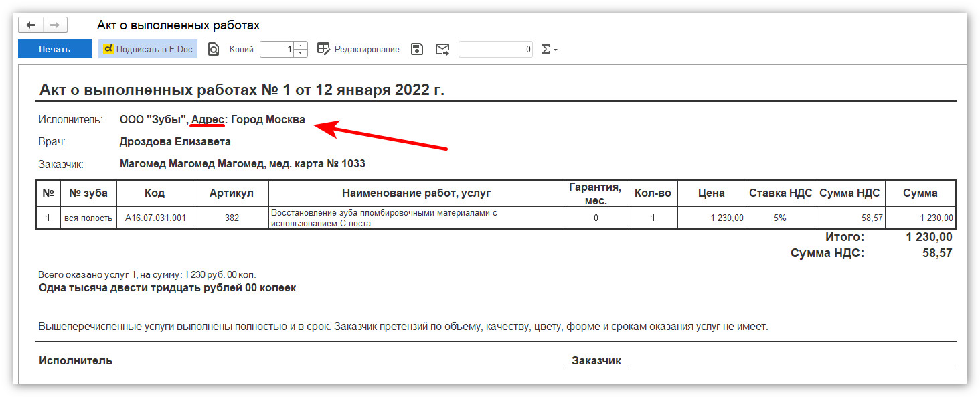Open print preview magnifier icon
The image size is (980, 397).
214,49
